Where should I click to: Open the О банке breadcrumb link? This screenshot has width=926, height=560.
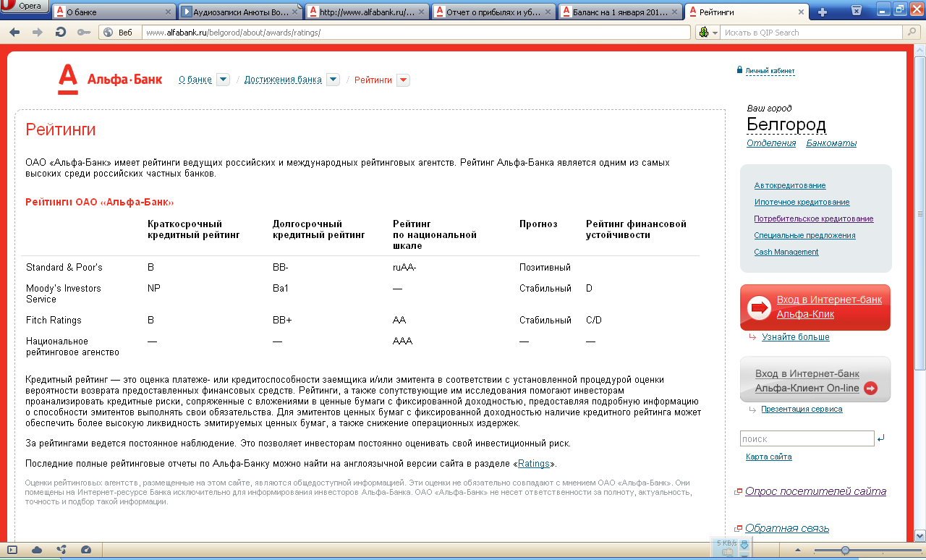(195, 80)
